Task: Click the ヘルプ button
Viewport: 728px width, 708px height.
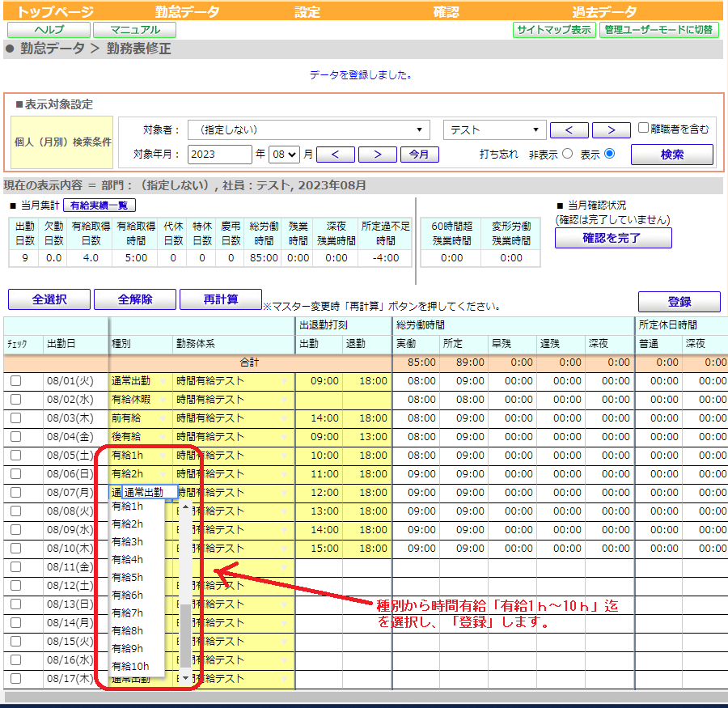Action: (x=49, y=30)
